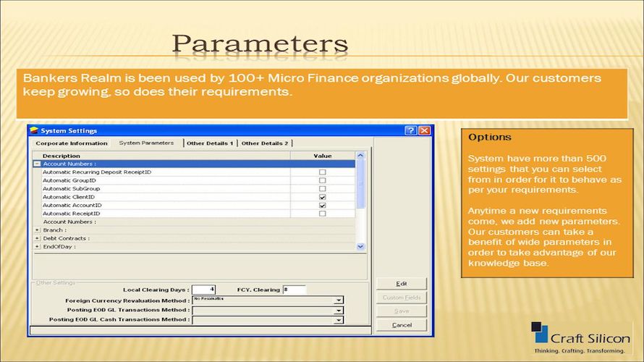Expand the EndOfDay group

tap(37, 247)
